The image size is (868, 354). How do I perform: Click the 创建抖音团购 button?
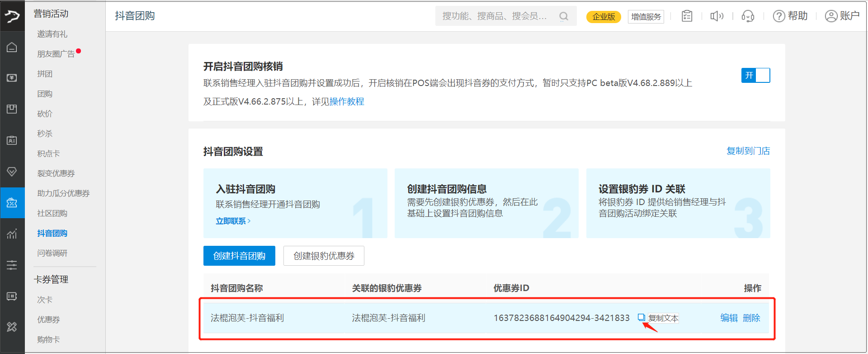(239, 256)
